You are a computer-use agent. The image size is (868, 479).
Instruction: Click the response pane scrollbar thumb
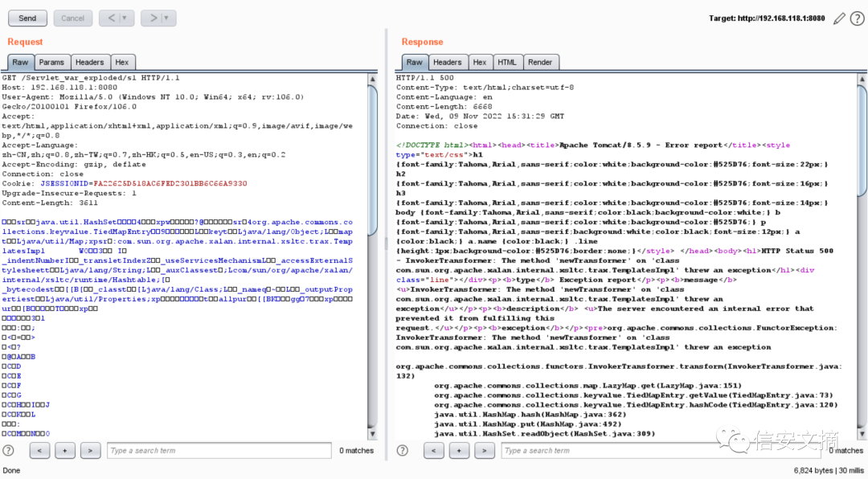[862, 140]
